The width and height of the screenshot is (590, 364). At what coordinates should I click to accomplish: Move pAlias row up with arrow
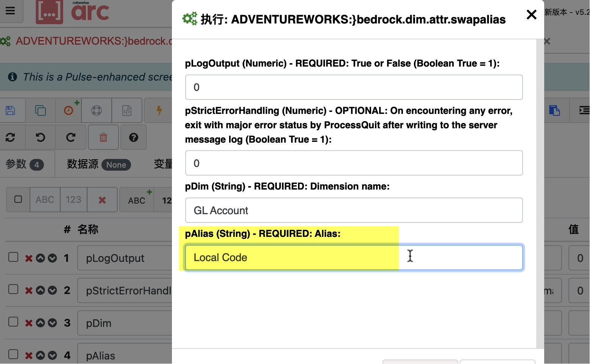pos(41,356)
